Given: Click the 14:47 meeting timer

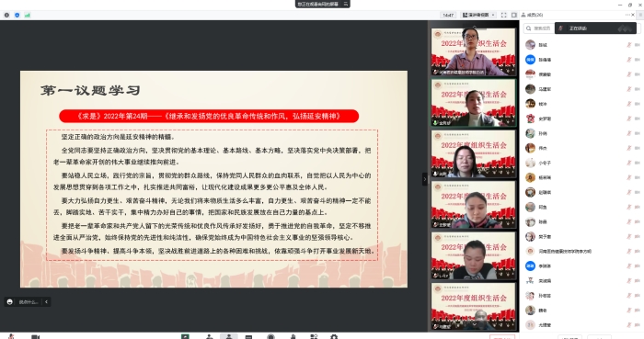Looking at the screenshot, I should coord(448,16).
